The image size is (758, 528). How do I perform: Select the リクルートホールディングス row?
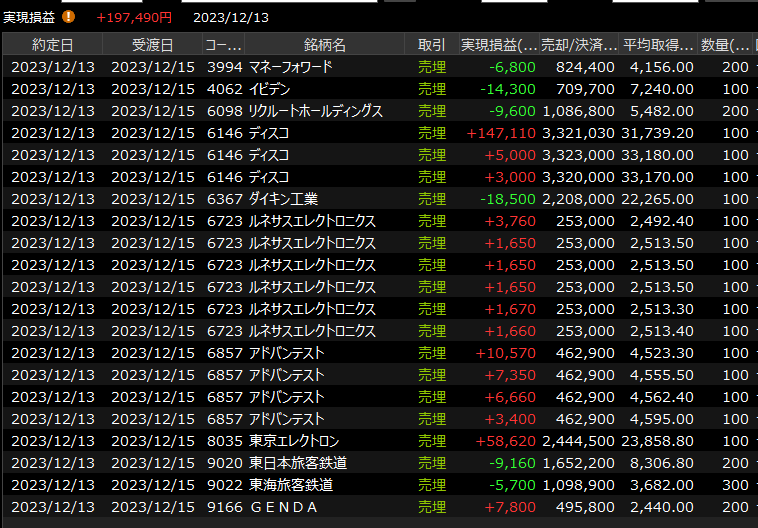pyautogui.click(x=315, y=111)
